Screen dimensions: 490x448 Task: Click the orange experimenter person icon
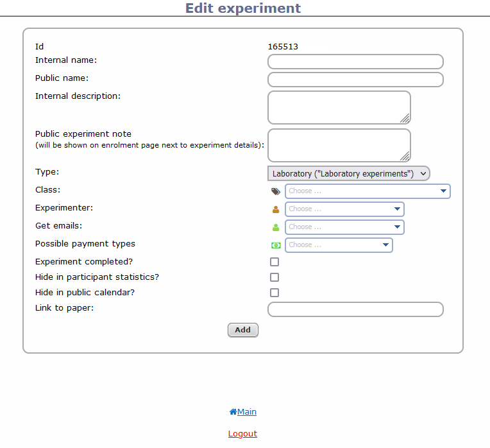point(276,209)
